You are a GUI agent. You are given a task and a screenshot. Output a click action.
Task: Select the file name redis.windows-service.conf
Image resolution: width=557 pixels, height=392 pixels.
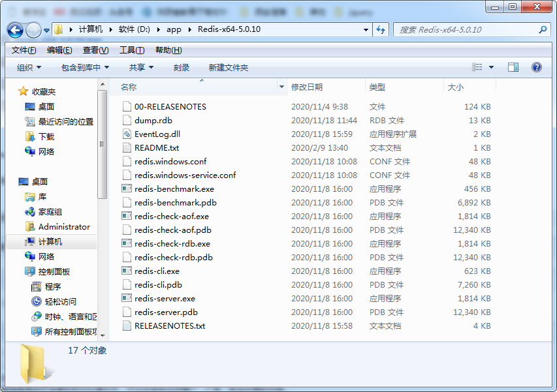pyautogui.click(x=185, y=175)
